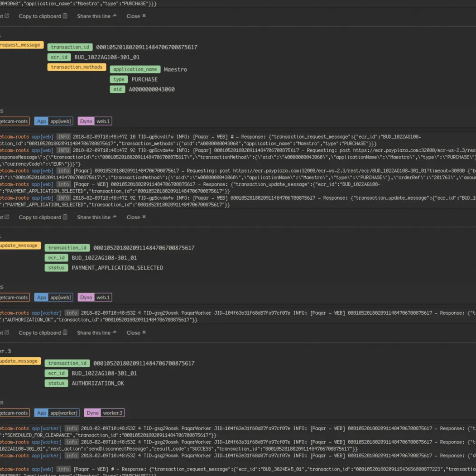Filter by the Dyno worker.3 tag
Screen dimensions: 476x476
click(x=104, y=413)
